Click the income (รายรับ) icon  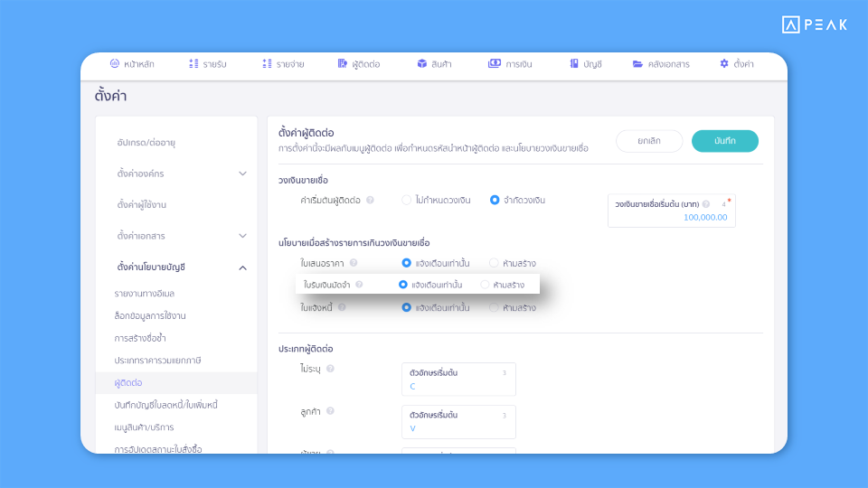[x=193, y=64]
